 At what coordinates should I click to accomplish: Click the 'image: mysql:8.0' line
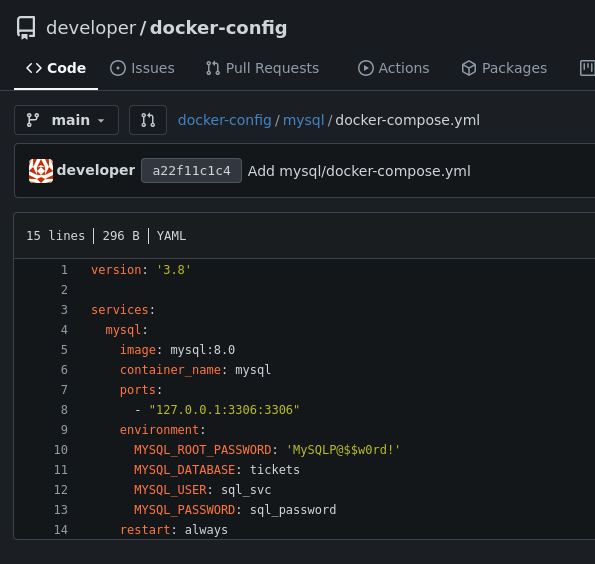coord(178,350)
